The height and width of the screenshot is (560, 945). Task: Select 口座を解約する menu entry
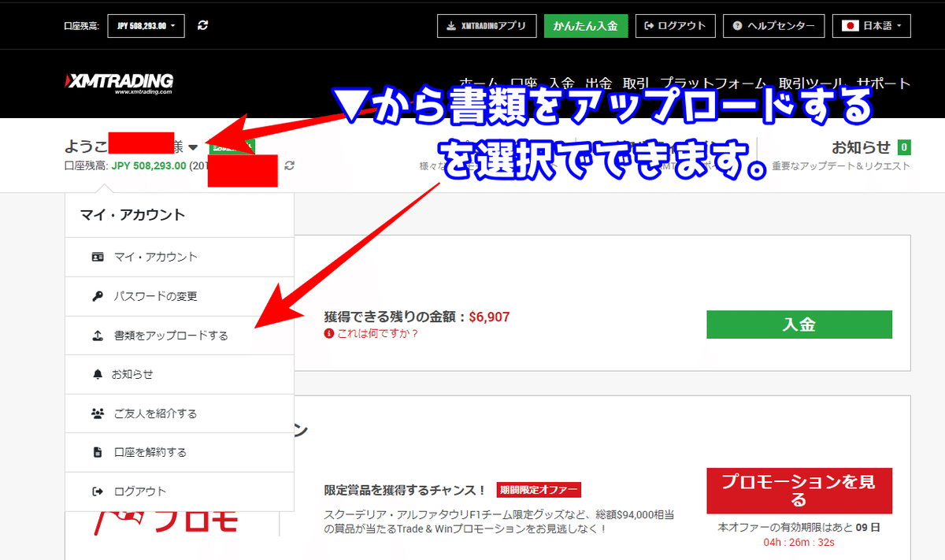pyautogui.click(x=180, y=452)
